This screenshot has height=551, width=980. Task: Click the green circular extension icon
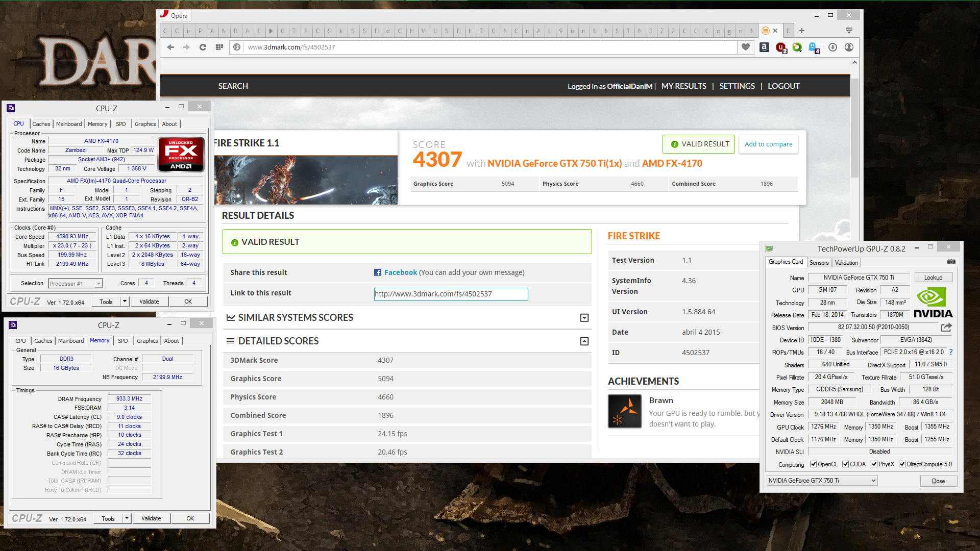pos(797,47)
